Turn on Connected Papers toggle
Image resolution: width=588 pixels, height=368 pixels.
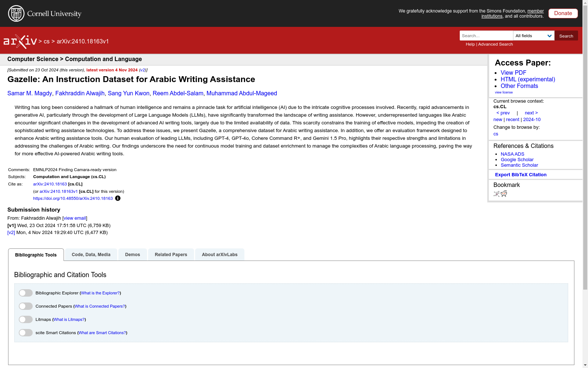point(26,306)
